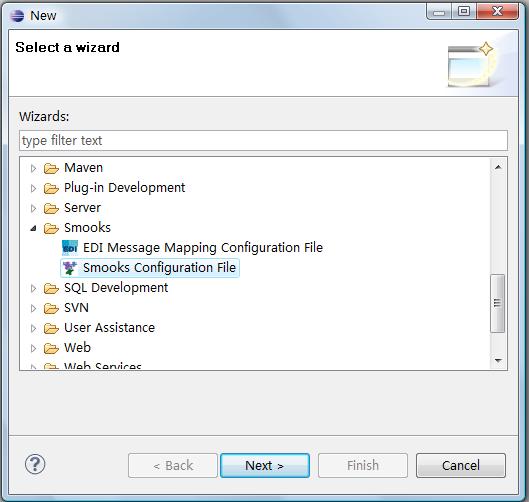Click the SVN folder icon
Image resolution: width=529 pixels, height=502 pixels.
click(x=51, y=308)
